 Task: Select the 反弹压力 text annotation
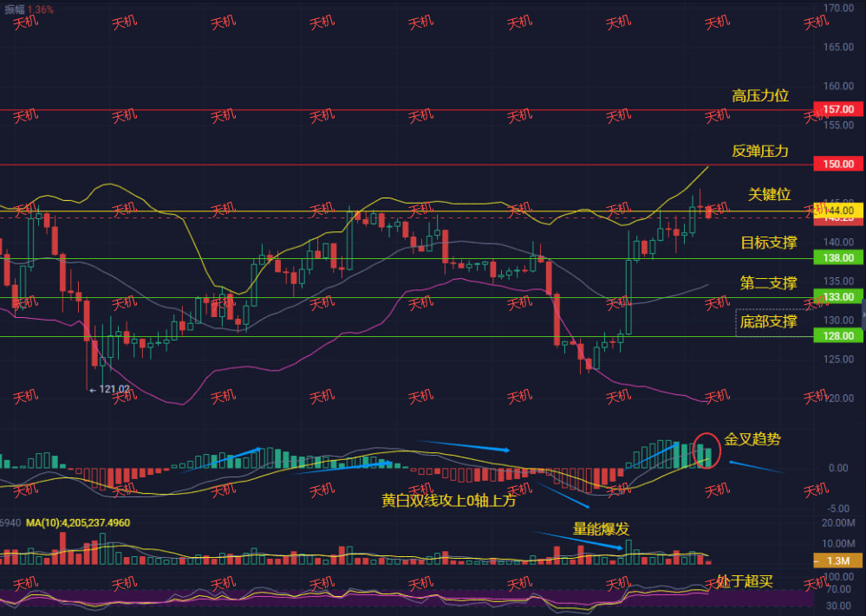760,151
